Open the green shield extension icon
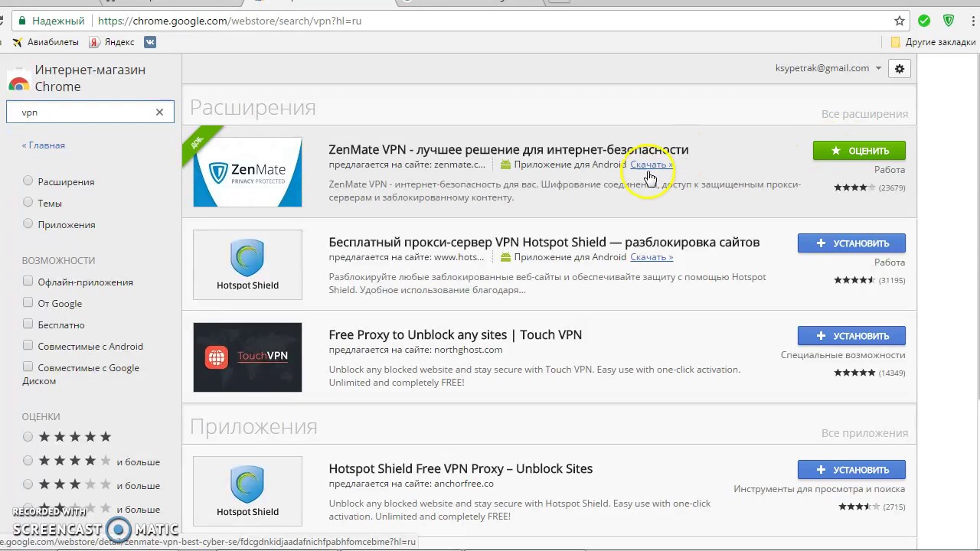This screenshot has width=980, height=551. click(949, 21)
